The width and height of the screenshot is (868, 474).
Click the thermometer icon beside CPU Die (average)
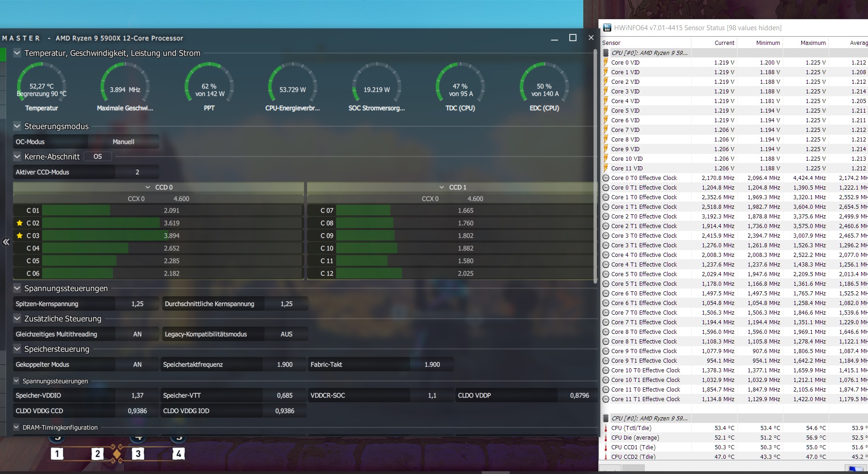(x=606, y=437)
